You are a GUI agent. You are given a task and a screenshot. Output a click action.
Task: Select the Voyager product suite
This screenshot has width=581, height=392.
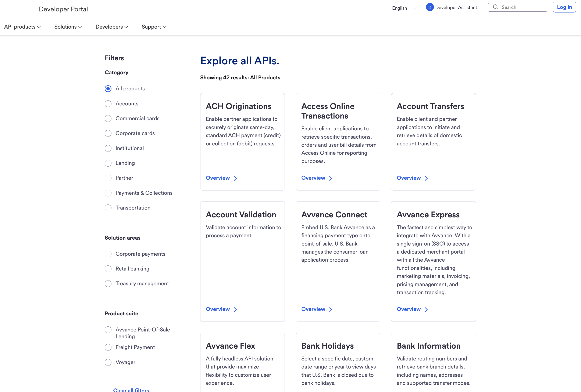pyautogui.click(x=108, y=362)
